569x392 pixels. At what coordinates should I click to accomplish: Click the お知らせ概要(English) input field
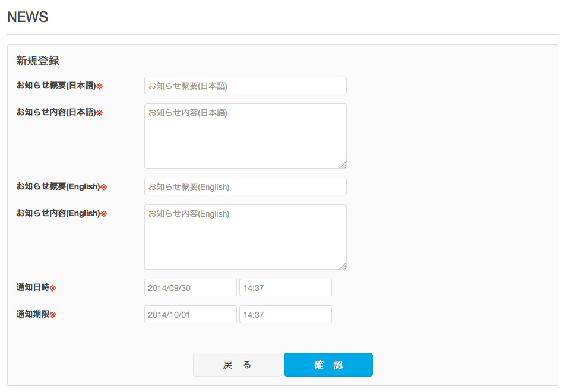[245, 186]
